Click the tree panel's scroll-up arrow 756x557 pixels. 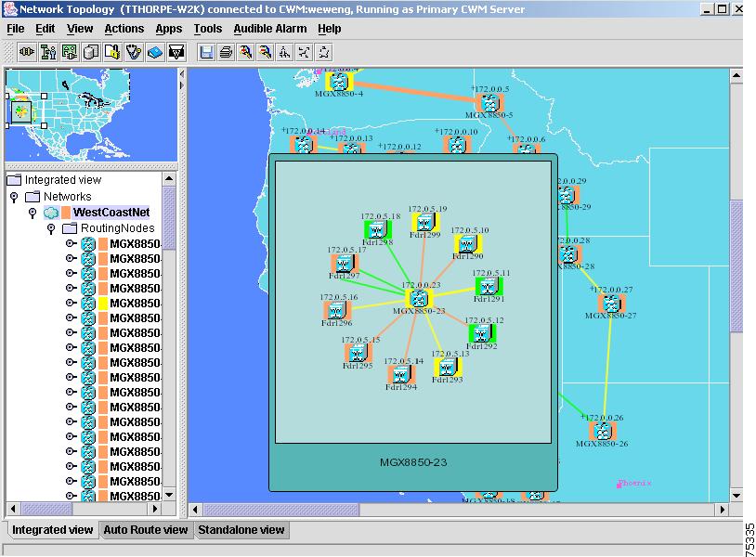point(169,179)
